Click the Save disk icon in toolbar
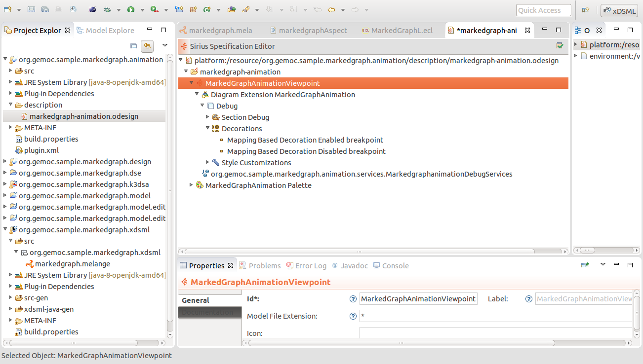The height and width of the screenshot is (364, 643). 31,9
